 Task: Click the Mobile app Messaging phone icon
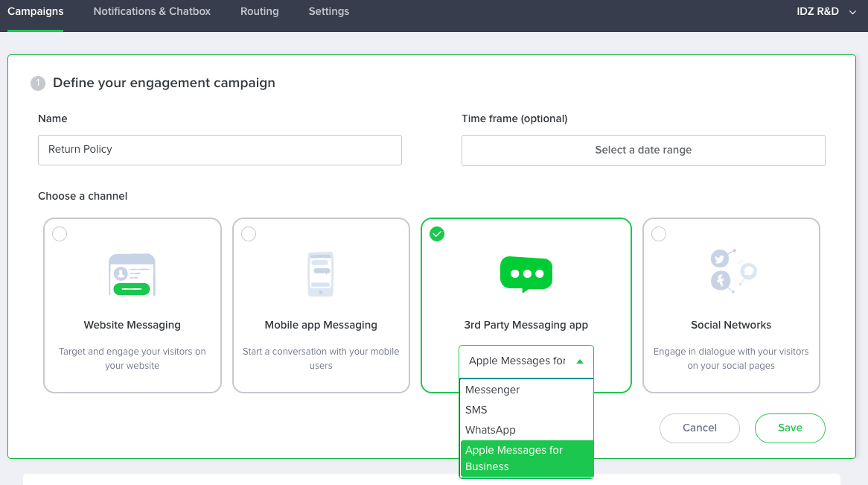[x=321, y=273]
